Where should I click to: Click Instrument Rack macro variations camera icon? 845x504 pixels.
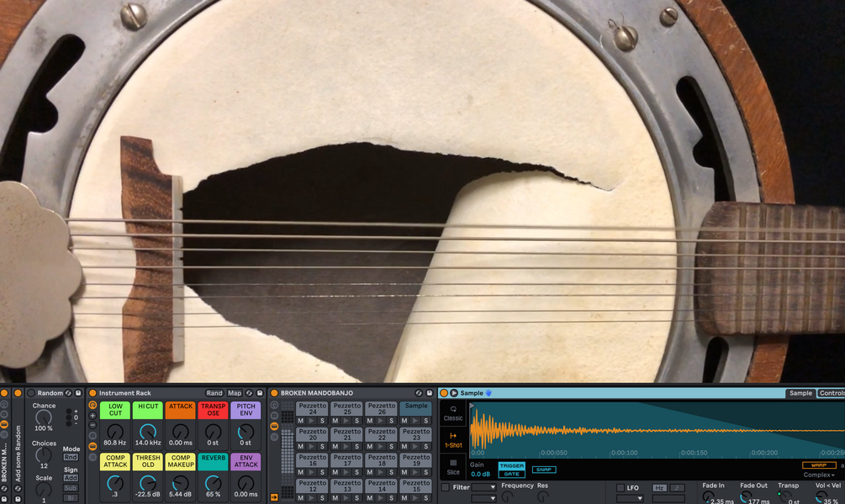pyautogui.click(x=92, y=436)
